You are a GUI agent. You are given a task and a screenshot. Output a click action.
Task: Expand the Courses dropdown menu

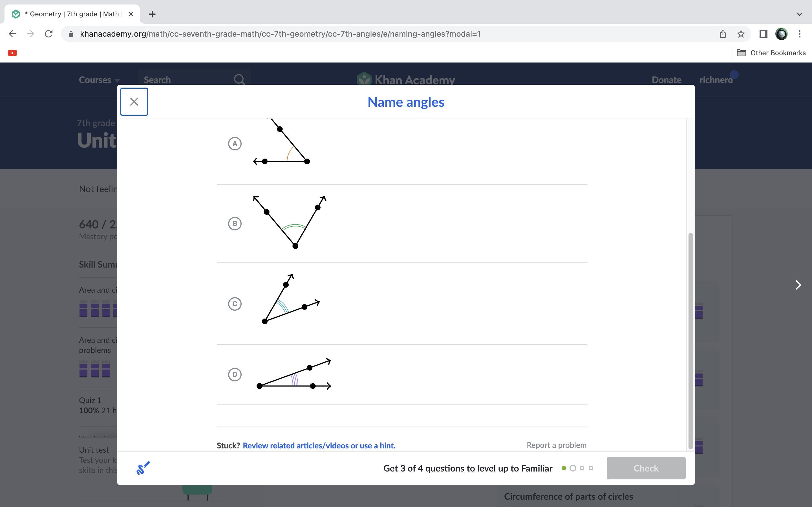[x=99, y=80]
